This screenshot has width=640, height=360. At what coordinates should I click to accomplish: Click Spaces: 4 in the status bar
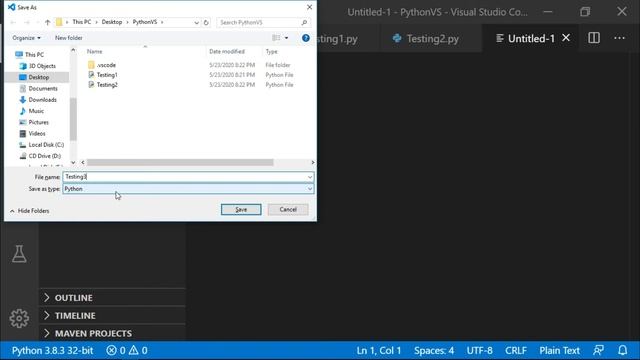[x=434, y=350]
